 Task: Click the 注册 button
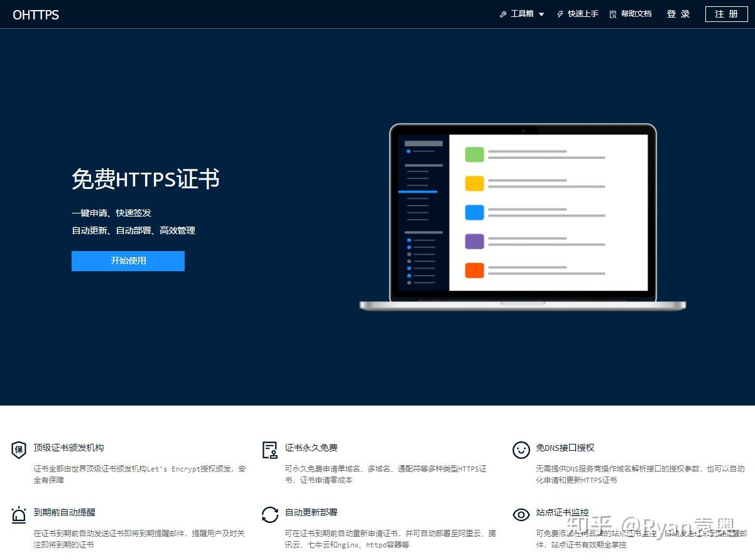coord(727,14)
